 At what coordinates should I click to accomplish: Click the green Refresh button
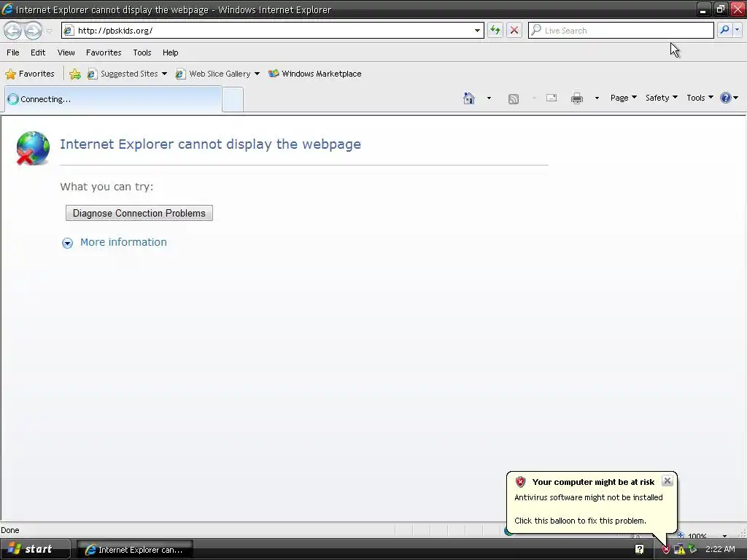[495, 31]
